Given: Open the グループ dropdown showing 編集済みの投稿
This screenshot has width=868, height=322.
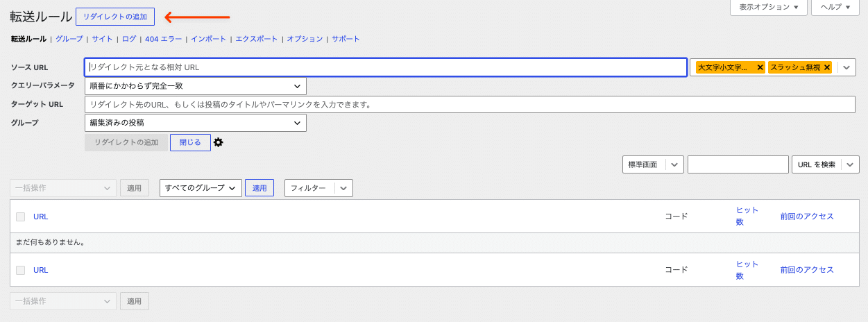Looking at the screenshot, I should pos(195,123).
